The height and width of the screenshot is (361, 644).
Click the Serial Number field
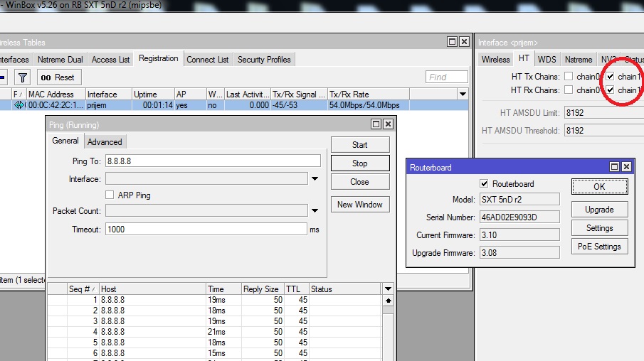coord(519,217)
